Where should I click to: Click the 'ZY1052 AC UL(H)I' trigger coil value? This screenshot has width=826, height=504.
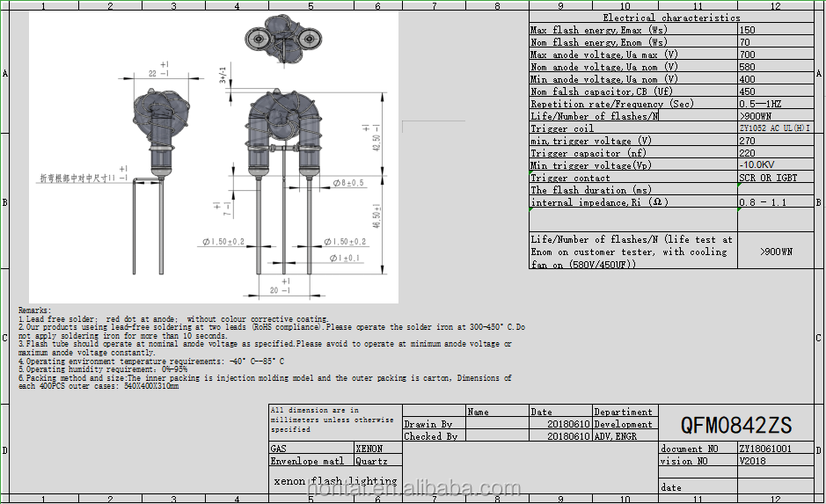click(774, 128)
